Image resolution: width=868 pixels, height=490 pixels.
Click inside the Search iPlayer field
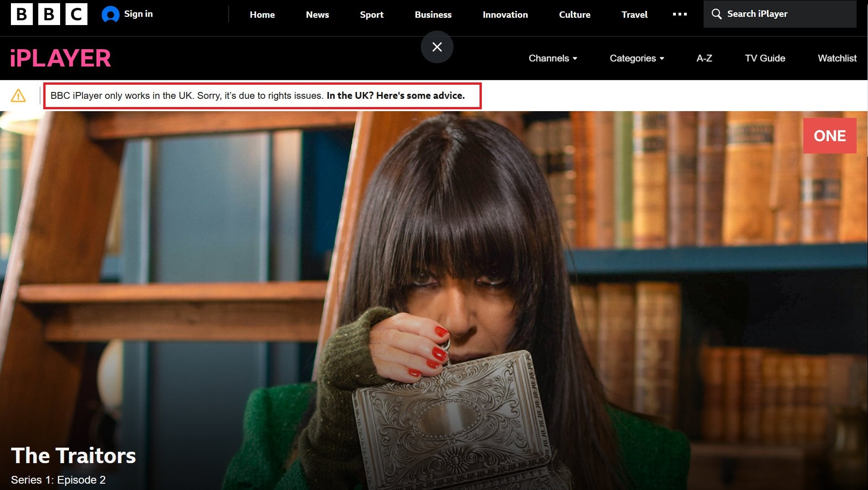coord(774,14)
